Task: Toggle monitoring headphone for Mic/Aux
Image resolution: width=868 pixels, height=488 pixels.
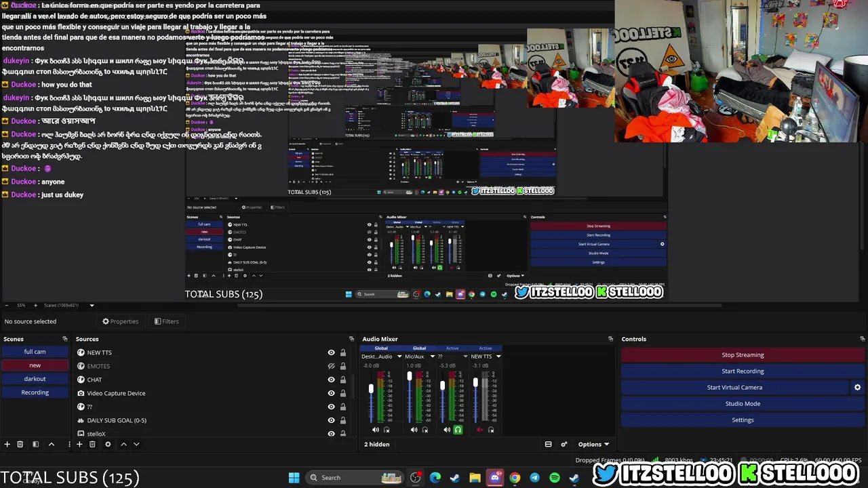Action: (425, 430)
